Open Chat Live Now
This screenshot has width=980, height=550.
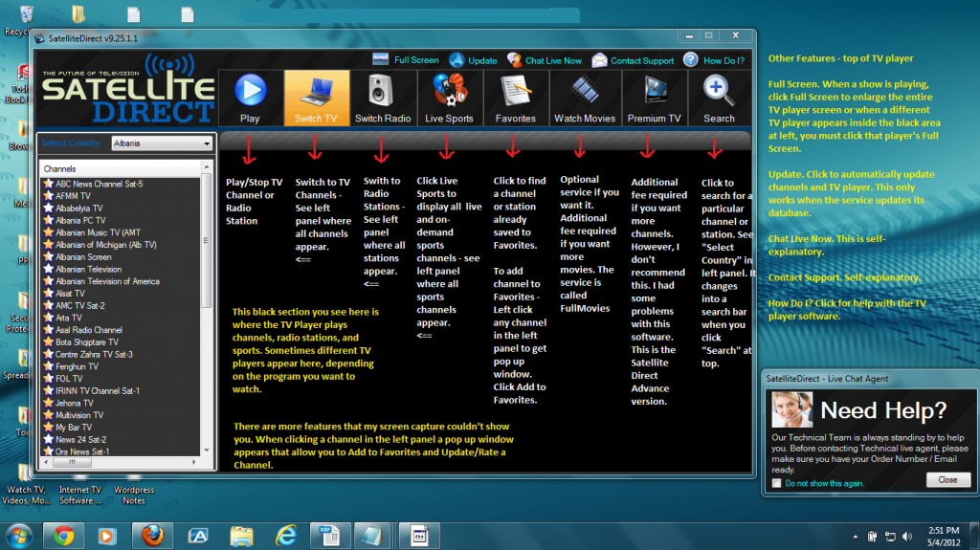(545, 60)
